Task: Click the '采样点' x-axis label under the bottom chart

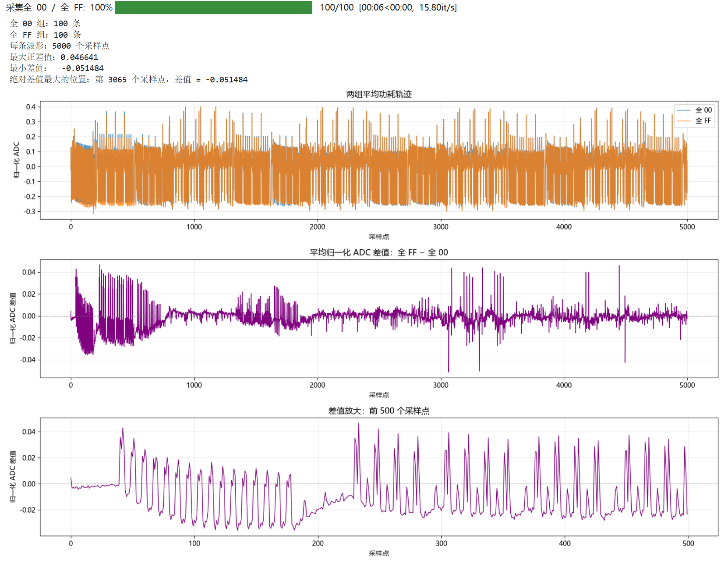Action: click(379, 553)
